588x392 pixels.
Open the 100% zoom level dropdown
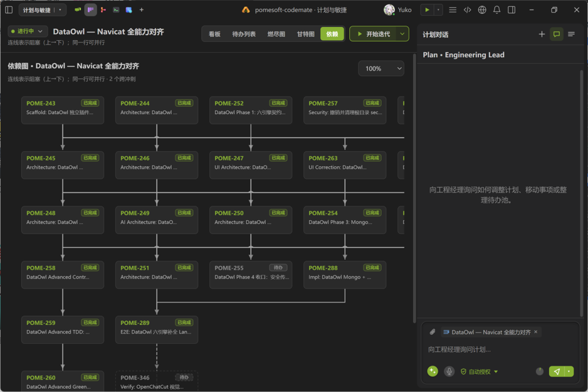pos(381,68)
